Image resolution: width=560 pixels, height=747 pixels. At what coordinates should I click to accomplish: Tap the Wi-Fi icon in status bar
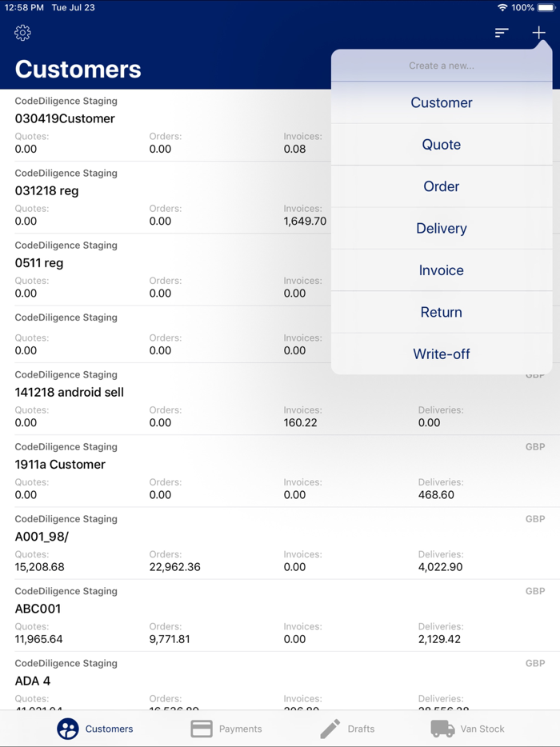coord(501,7)
